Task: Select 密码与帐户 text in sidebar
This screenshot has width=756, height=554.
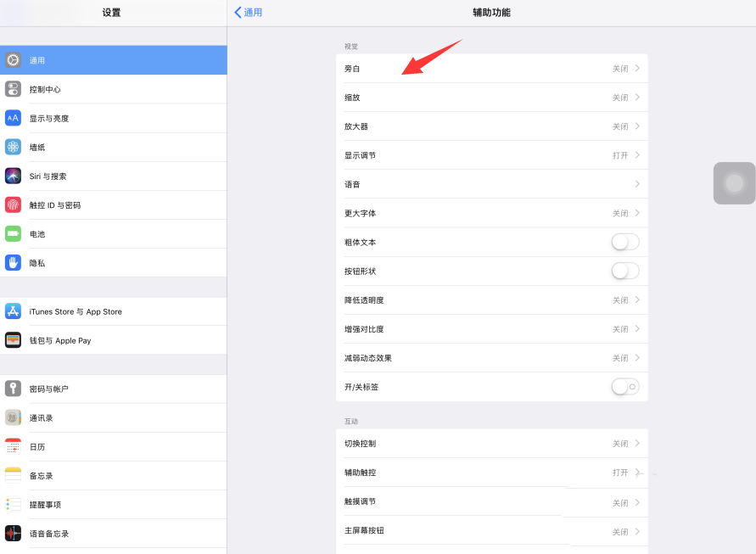Action: (x=48, y=389)
